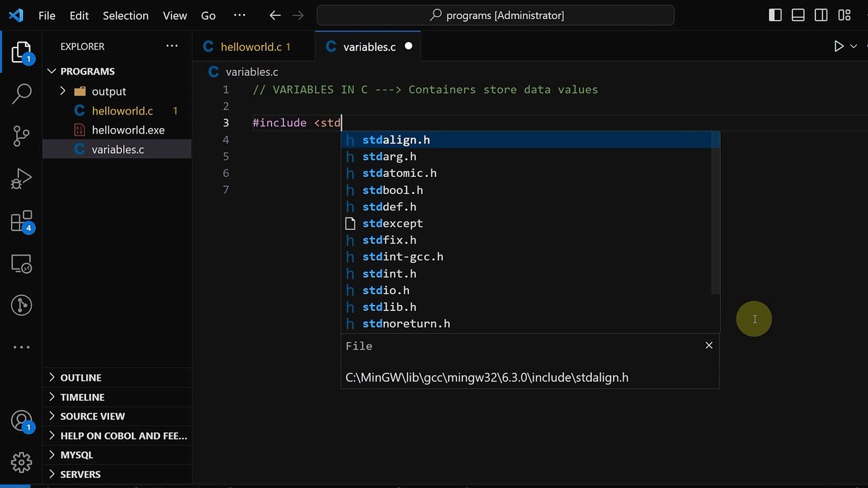Open the Go menu
The image size is (868, 488).
[x=208, y=15]
